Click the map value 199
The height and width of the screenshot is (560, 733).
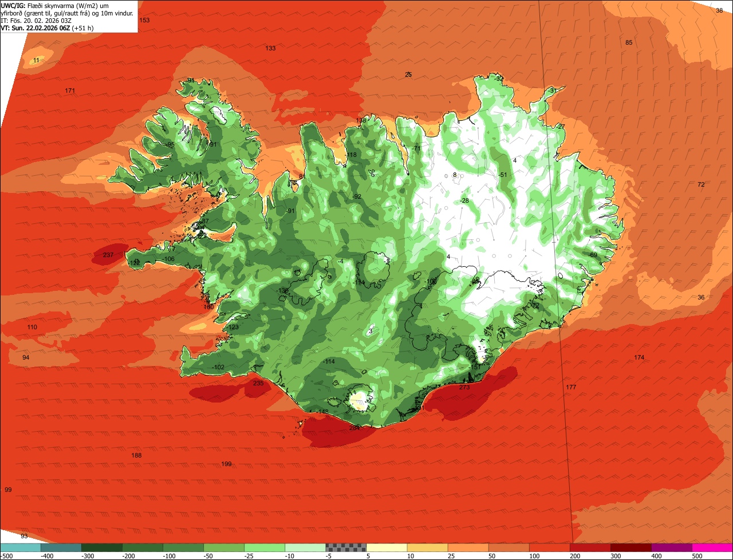[226, 464]
